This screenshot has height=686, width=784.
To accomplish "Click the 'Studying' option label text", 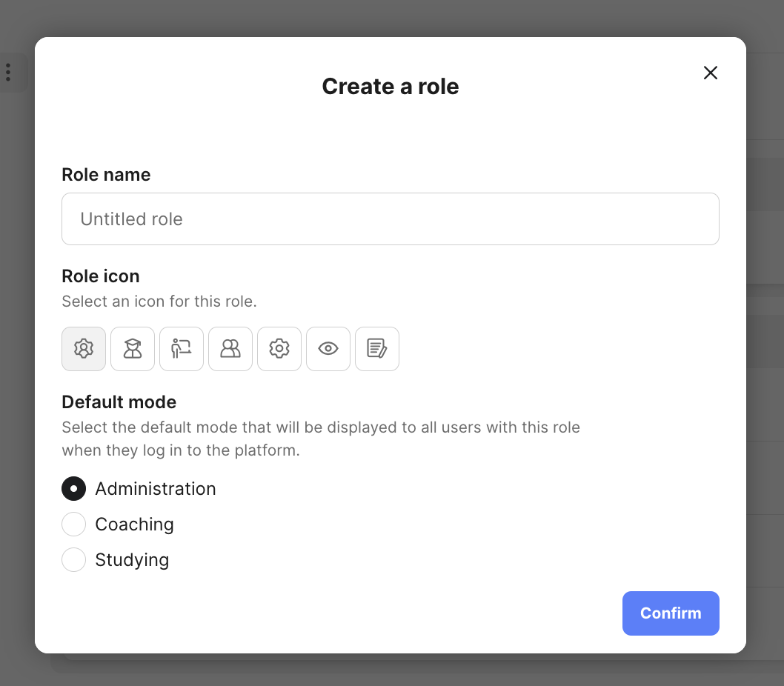I will point(132,560).
